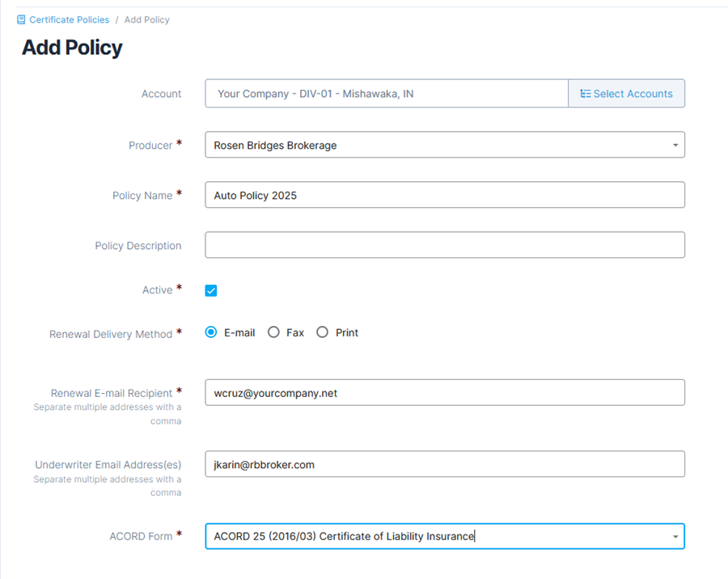This screenshot has height=579, width=728.
Task: Expand the ACORD Form dropdown arrow
Action: coord(675,537)
